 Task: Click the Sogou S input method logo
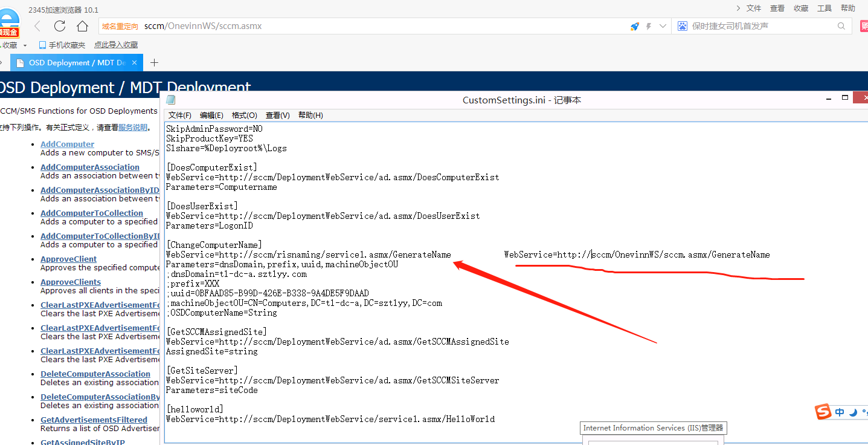point(823,412)
